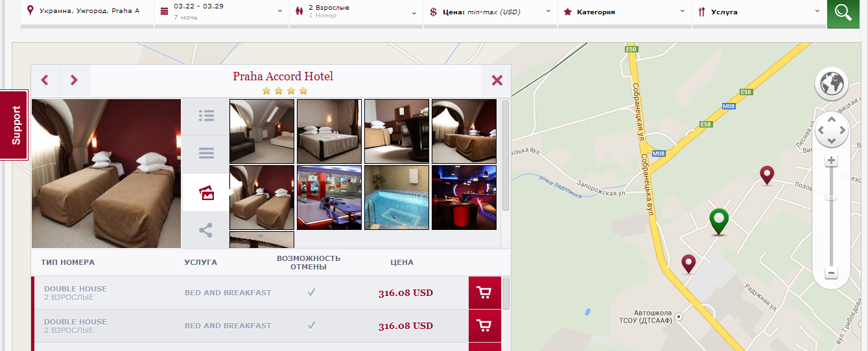Viewport: 868px width, 351px height.
Task: Expand the Категория dropdown
Action: click(624, 12)
